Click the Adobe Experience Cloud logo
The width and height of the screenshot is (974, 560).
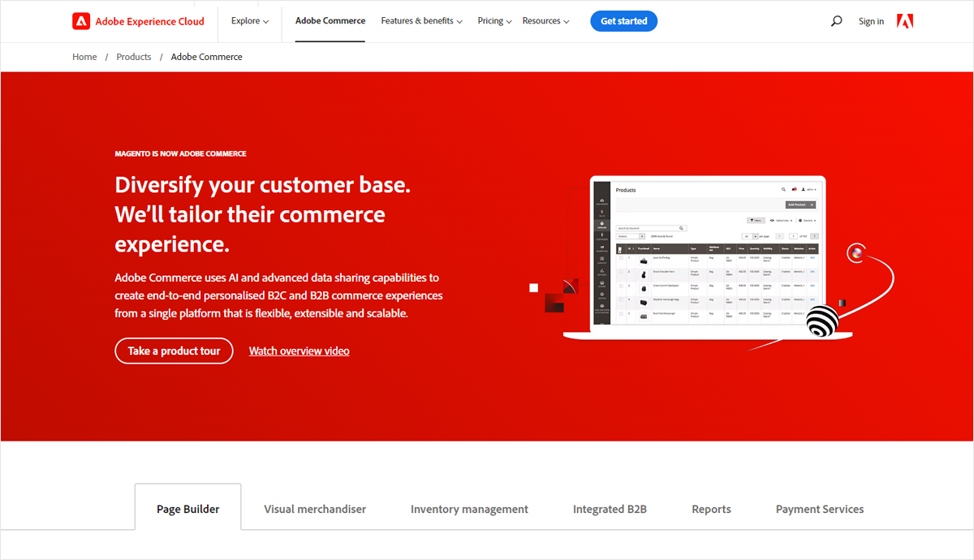pyautogui.click(x=138, y=21)
